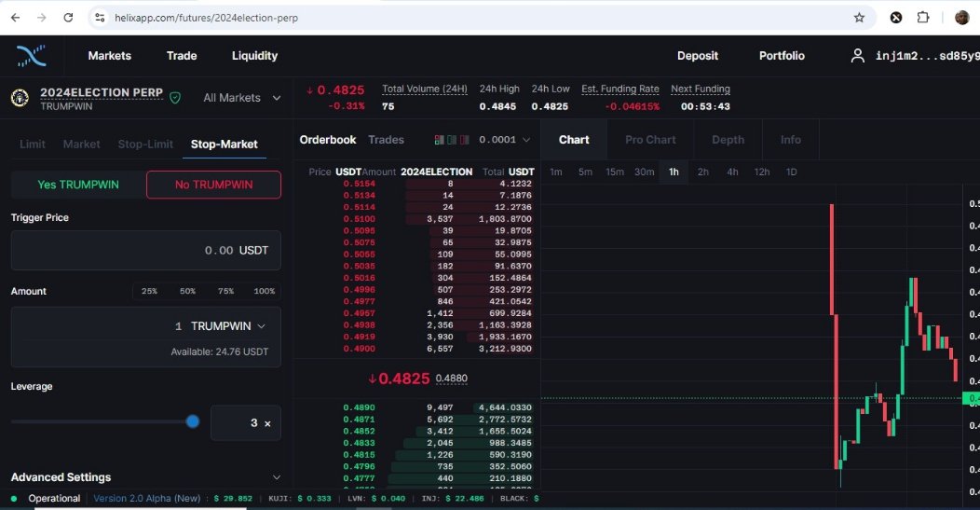
Task: Select the Market order tab
Action: pos(81,144)
